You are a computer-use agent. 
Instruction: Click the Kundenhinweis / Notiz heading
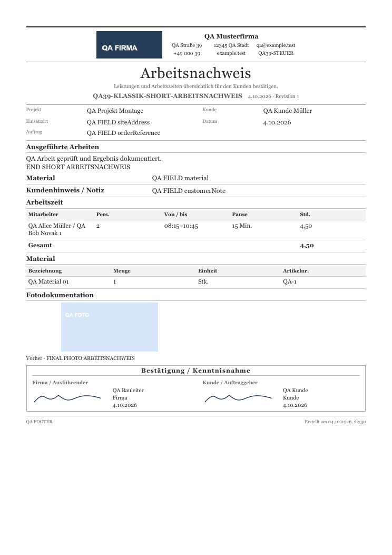tap(65, 190)
